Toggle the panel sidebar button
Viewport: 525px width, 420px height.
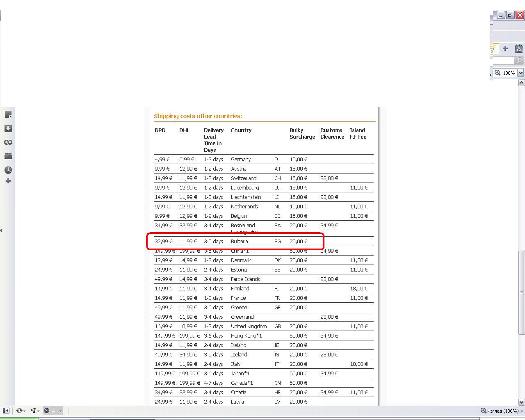click(6, 411)
